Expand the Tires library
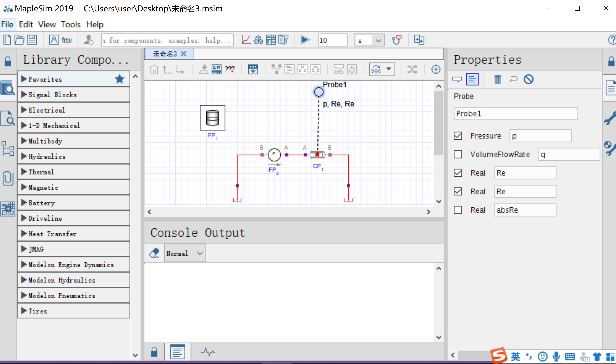Viewport: 616px width, 364px height. pos(74,311)
